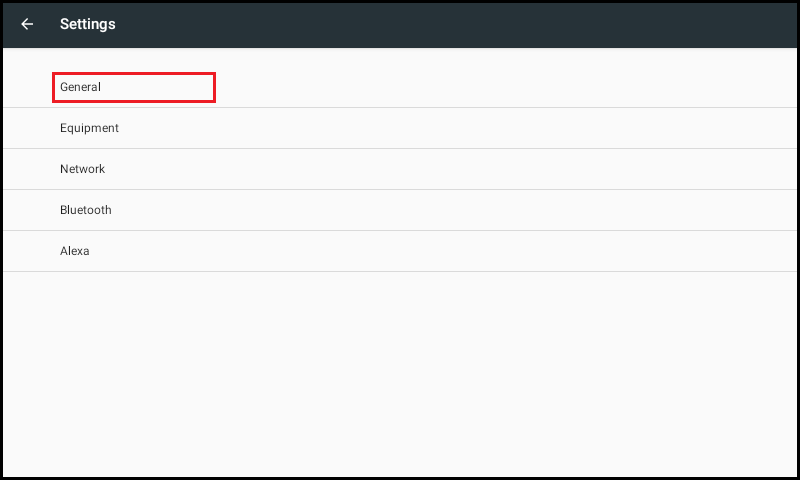The height and width of the screenshot is (480, 800).
Task: Click empty area below Alexa entry
Action: pyautogui.click(x=400, y=374)
